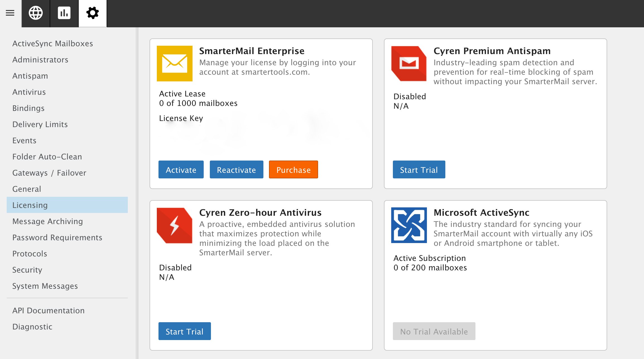644x359 pixels.
Task: Click the Cyren Zero-hour Antivirus lightning icon
Action: (175, 225)
